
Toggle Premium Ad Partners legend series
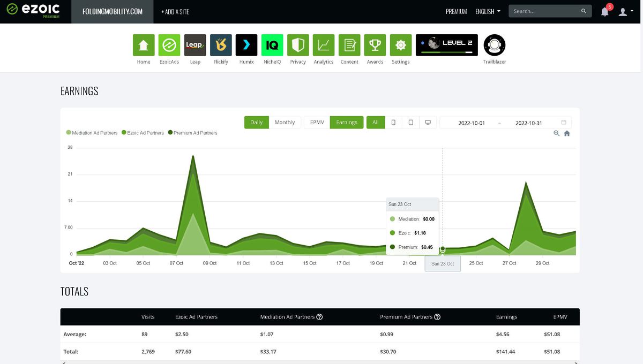(193, 133)
